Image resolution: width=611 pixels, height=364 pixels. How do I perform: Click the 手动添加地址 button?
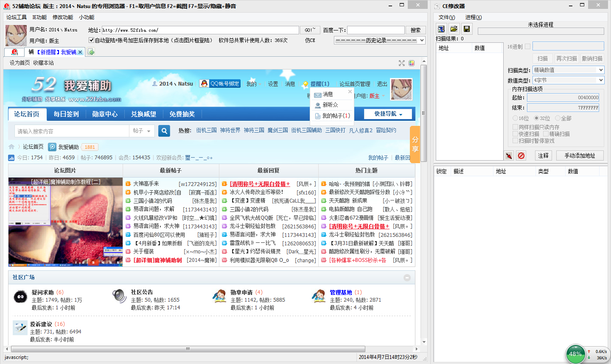(x=580, y=156)
